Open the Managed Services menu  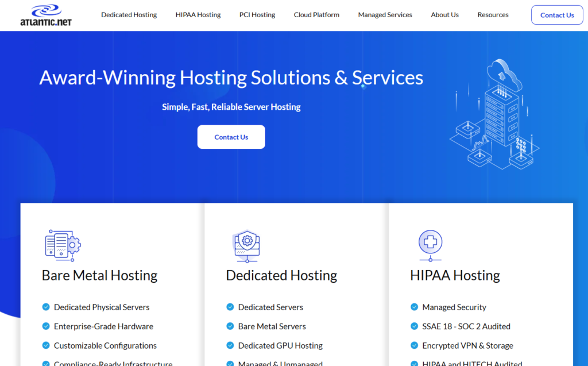pyautogui.click(x=385, y=15)
